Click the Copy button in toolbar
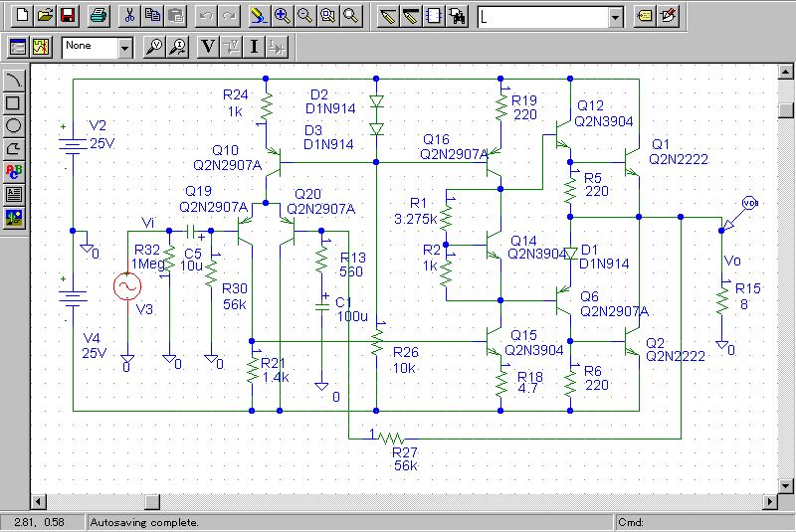This screenshot has height=532, width=796. pyautogui.click(x=151, y=16)
